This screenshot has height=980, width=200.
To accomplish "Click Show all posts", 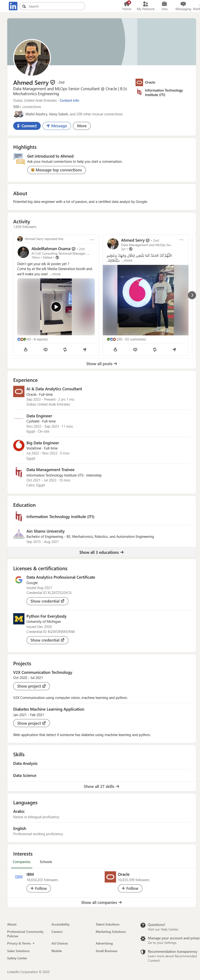I will coord(101,364).
